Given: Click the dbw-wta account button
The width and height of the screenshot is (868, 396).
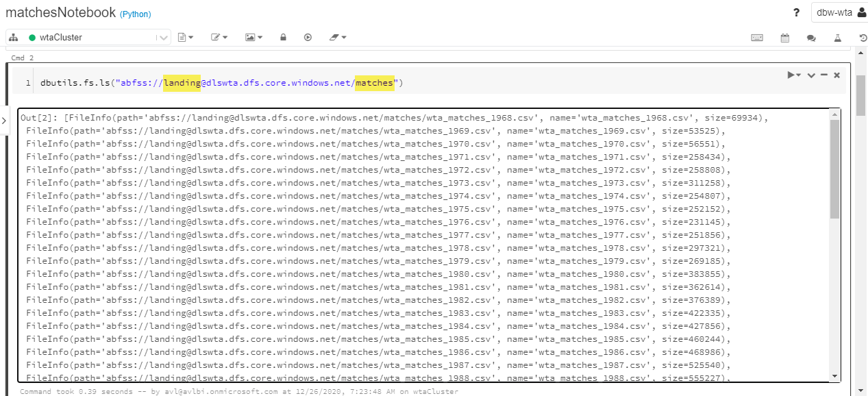Looking at the screenshot, I should (x=840, y=13).
